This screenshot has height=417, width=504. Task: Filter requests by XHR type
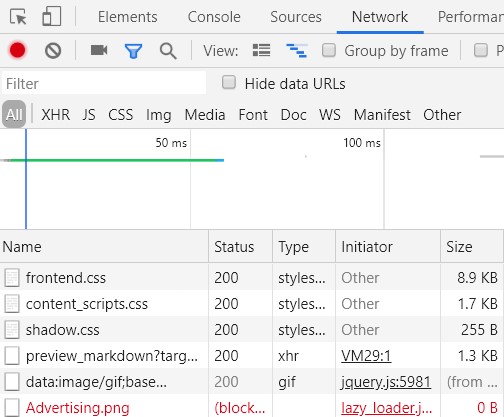[x=56, y=115]
